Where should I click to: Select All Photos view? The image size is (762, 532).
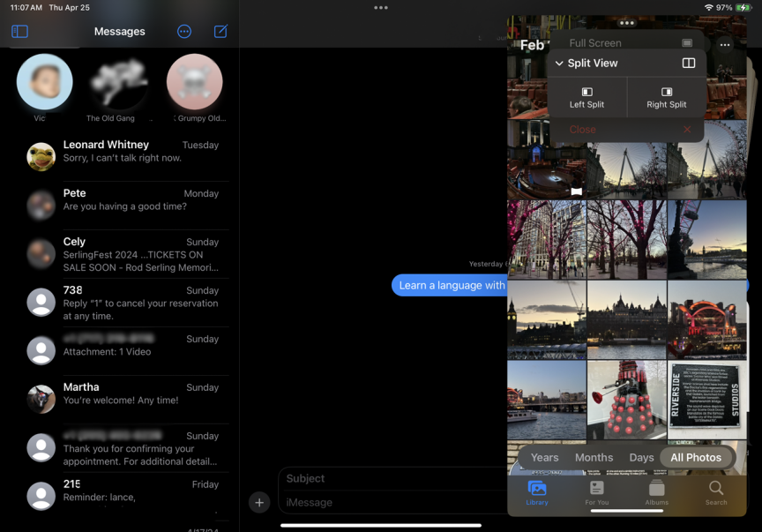click(x=696, y=457)
